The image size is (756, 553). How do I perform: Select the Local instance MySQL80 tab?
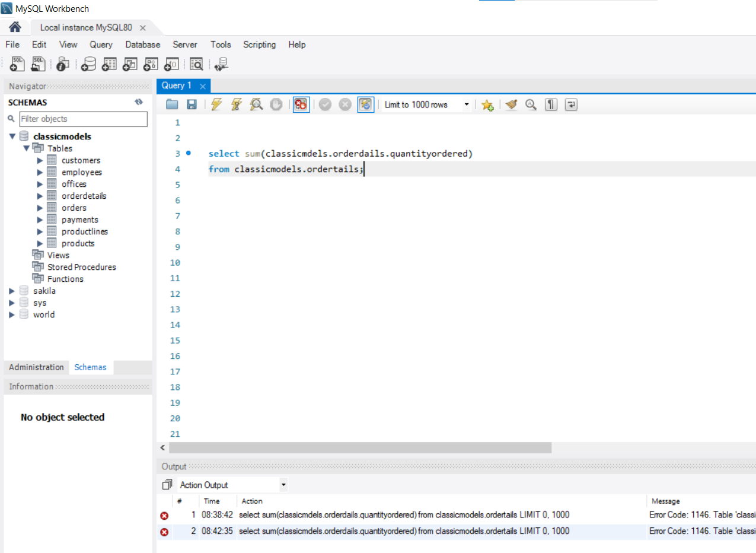(x=86, y=28)
